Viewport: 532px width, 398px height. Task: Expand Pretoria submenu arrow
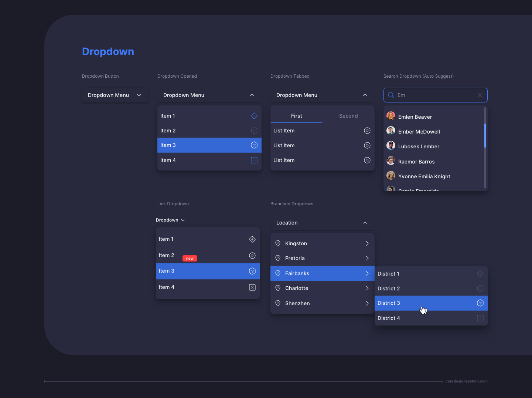tap(367, 258)
